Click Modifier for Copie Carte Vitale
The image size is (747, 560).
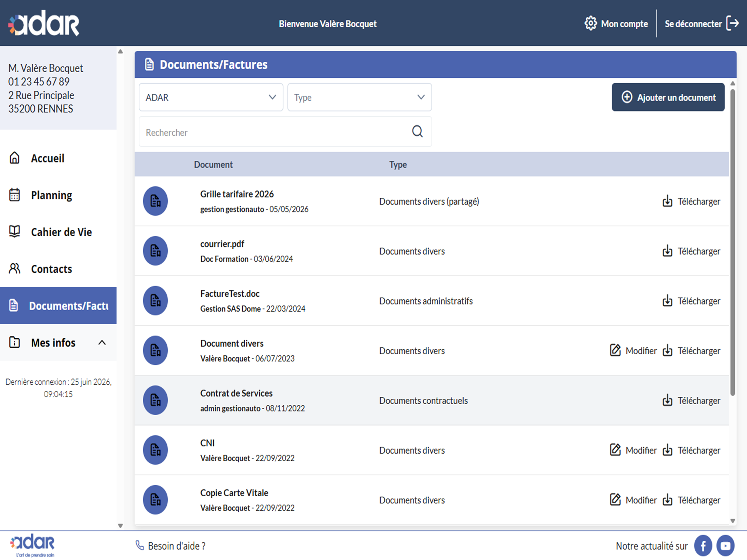pos(633,500)
